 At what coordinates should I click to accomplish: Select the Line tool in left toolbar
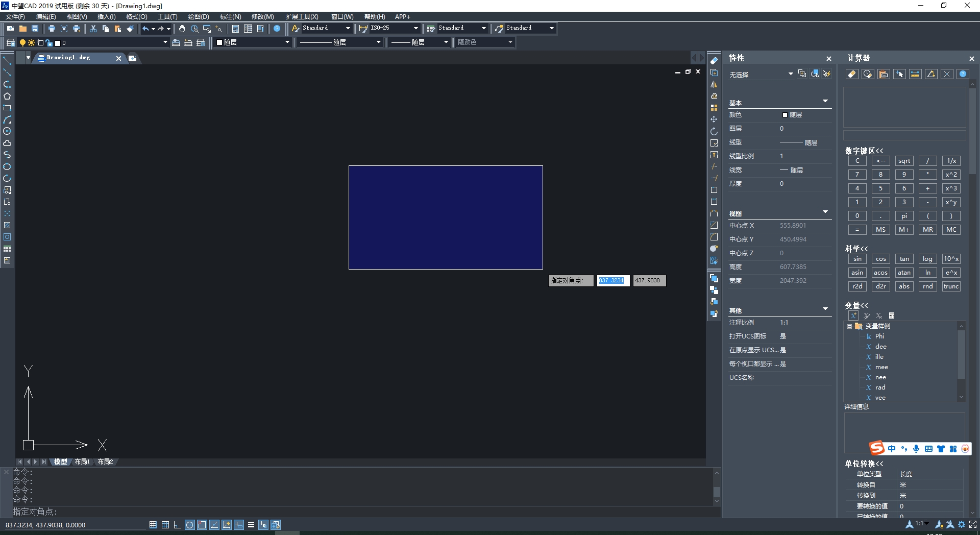point(7,61)
